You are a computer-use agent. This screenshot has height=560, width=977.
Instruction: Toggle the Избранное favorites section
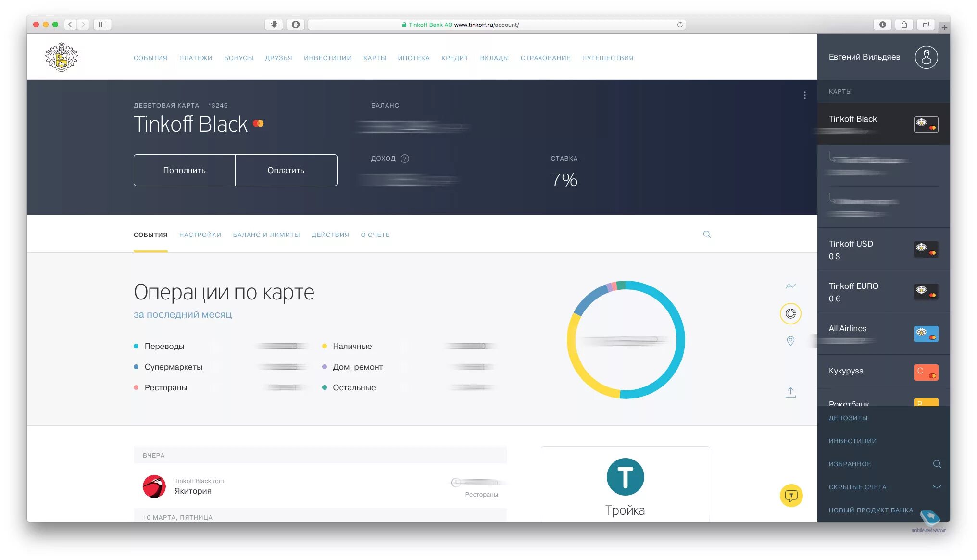pyautogui.click(x=849, y=464)
